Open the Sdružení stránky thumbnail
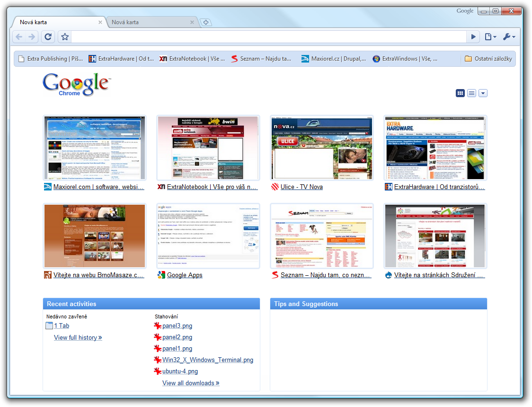The image size is (532, 407). coord(435,236)
